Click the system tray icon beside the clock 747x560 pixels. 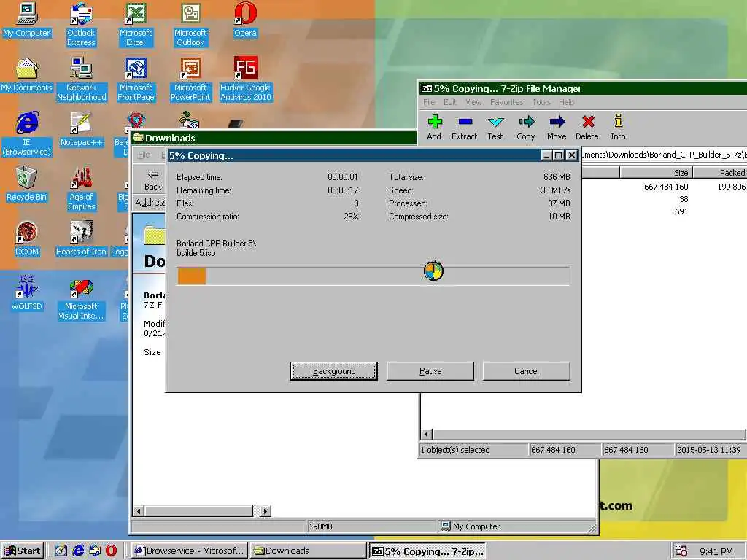[x=681, y=551]
